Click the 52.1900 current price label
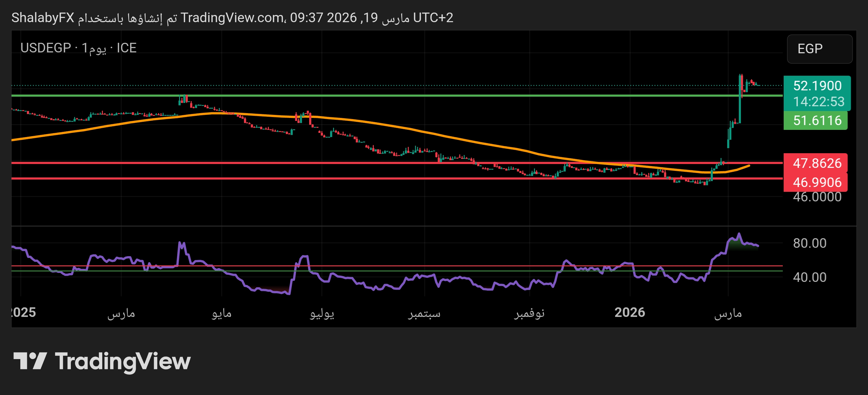Image resolution: width=868 pixels, height=395 pixels. pyautogui.click(x=817, y=86)
